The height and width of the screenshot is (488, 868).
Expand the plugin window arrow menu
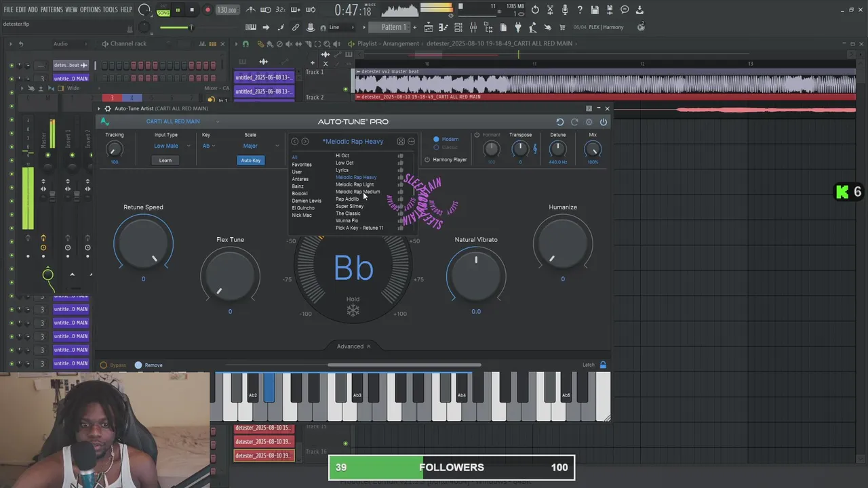[x=99, y=108]
